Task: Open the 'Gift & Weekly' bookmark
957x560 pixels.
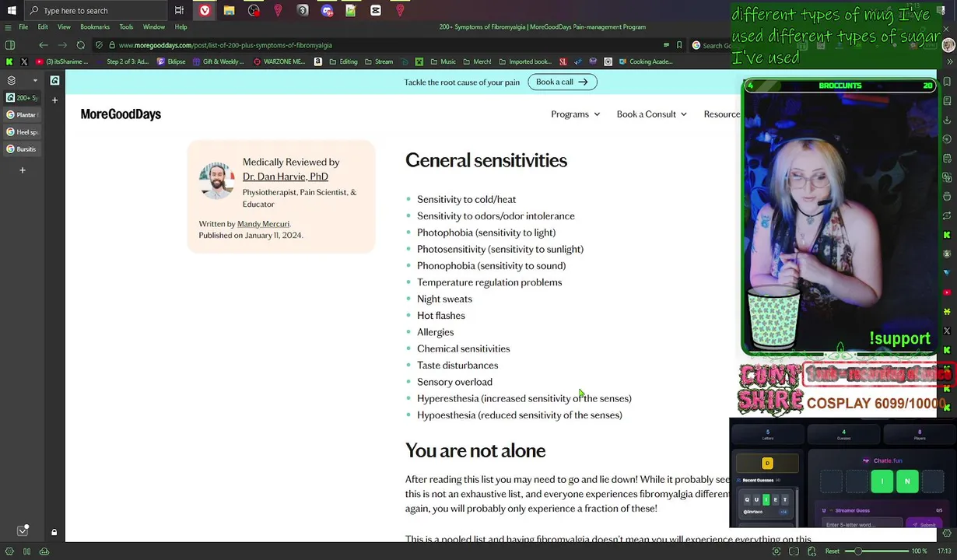Action: pos(218,61)
